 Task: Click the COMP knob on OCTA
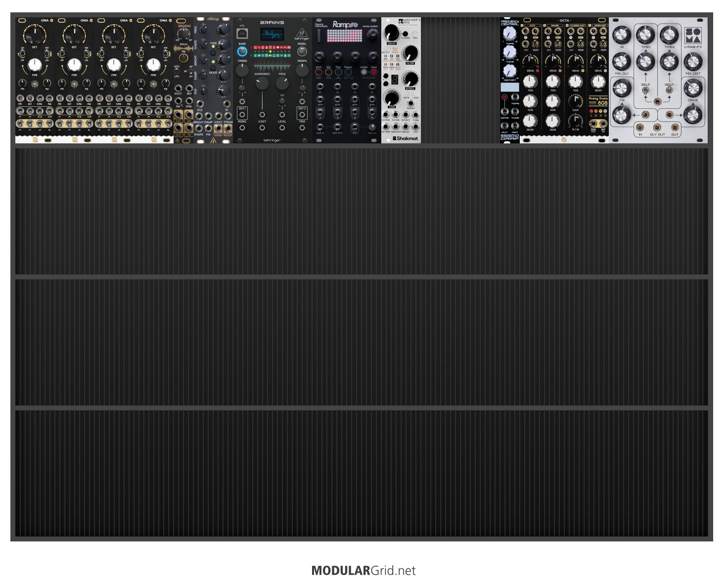[x=575, y=100]
